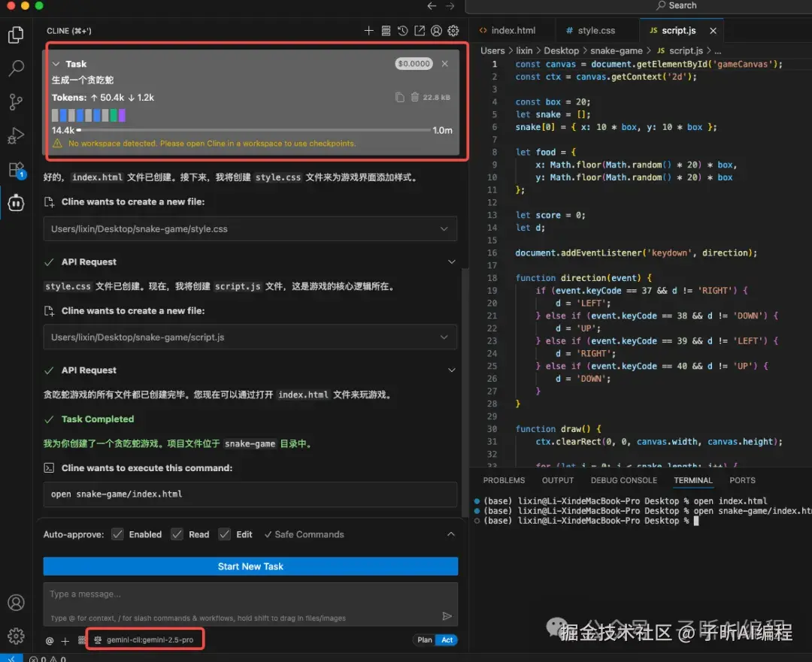This screenshot has height=662, width=812.
Task: Open the Search view in activity bar
Action: (16, 68)
